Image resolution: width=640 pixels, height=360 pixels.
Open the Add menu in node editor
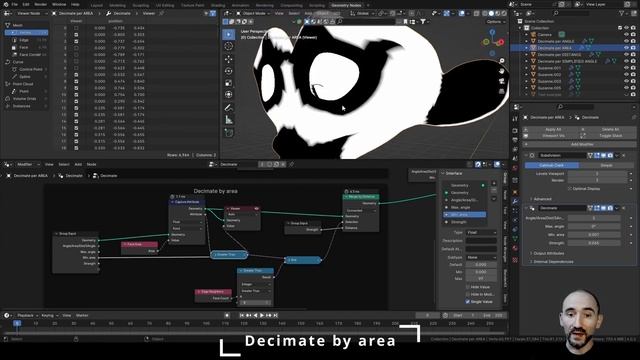78,164
